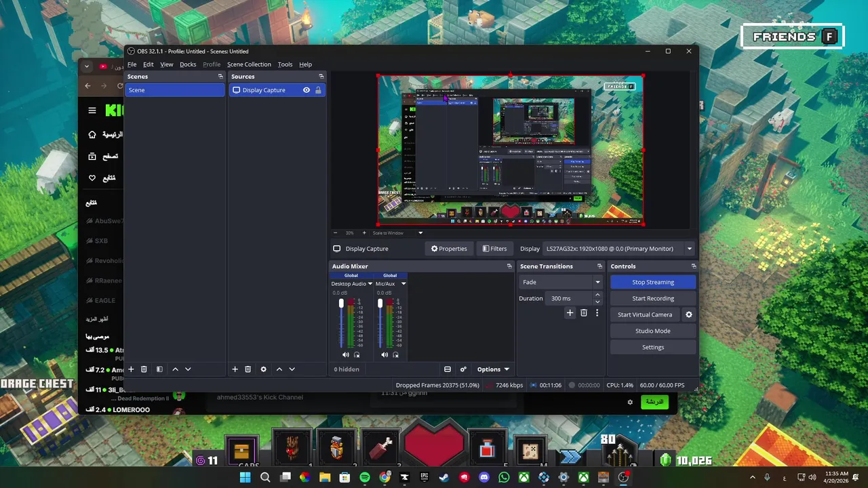Toggle Mic/Aux monitoring headphone icon

click(x=395, y=354)
